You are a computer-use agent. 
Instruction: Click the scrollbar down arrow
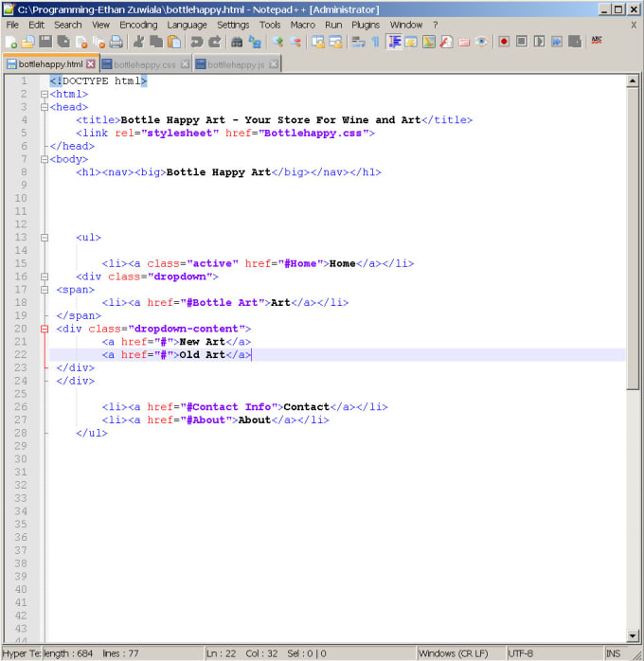[x=633, y=635]
